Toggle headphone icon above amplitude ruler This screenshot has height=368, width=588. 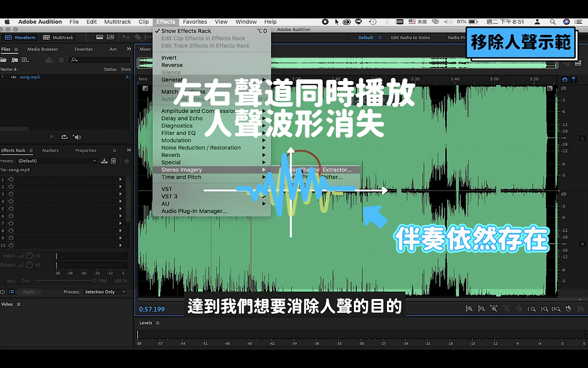coord(565,79)
